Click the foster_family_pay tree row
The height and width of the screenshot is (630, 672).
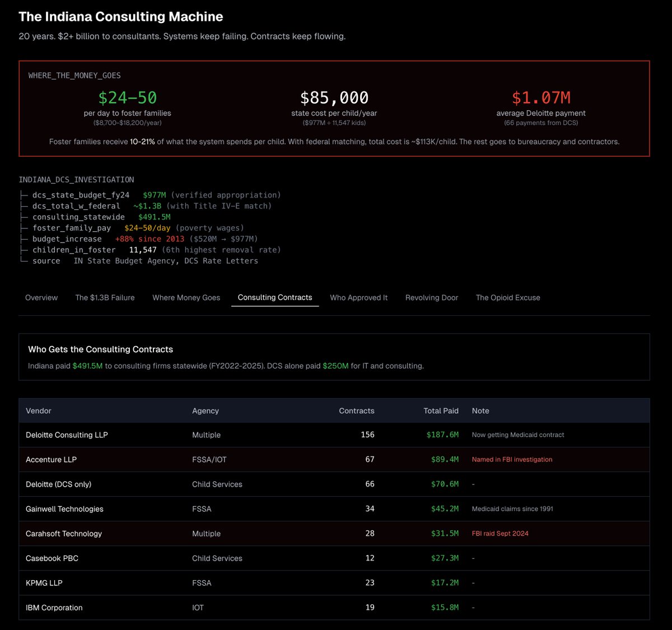(x=132, y=228)
